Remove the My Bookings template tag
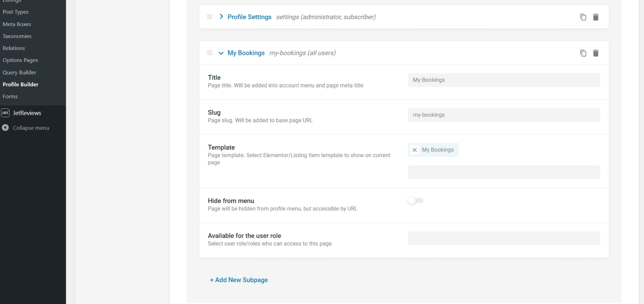Viewport: 644px width, 304px height. [415, 150]
